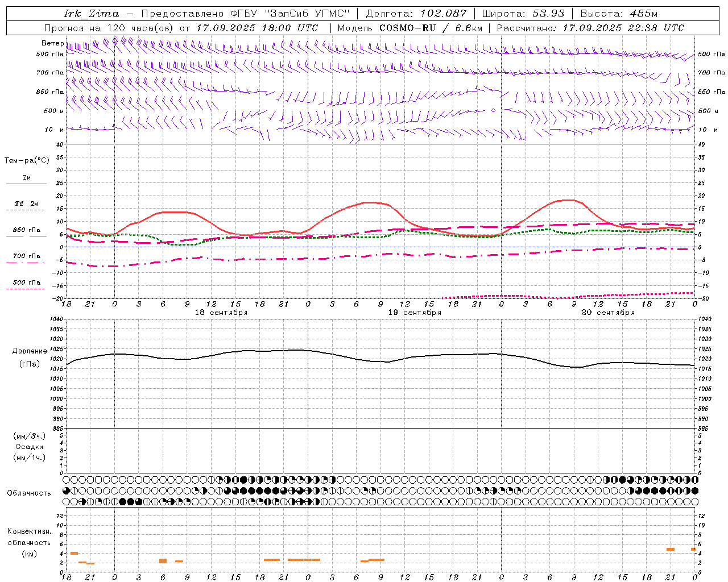Click the pink dotted line under 500 гПа legend
Screen dimensions: 728x582
(26, 289)
